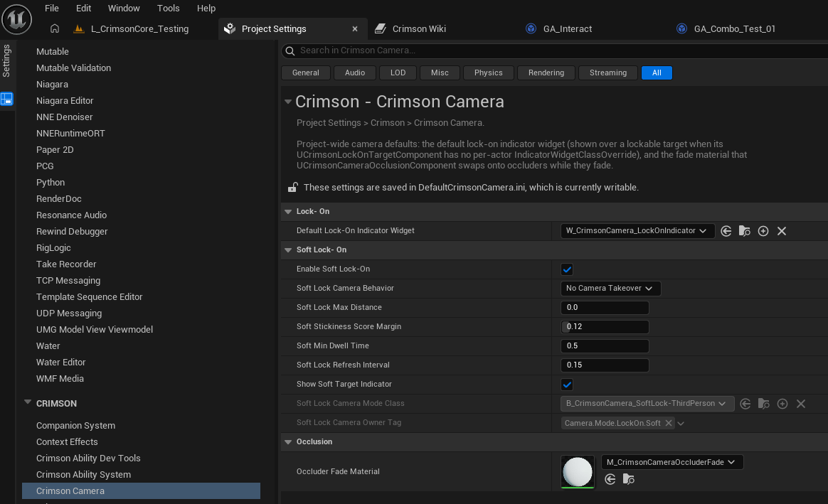The height and width of the screenshot is (504, 828).
Task: Click the search magnifier icon
Action: pyautogui.click(x=290, y=50)
